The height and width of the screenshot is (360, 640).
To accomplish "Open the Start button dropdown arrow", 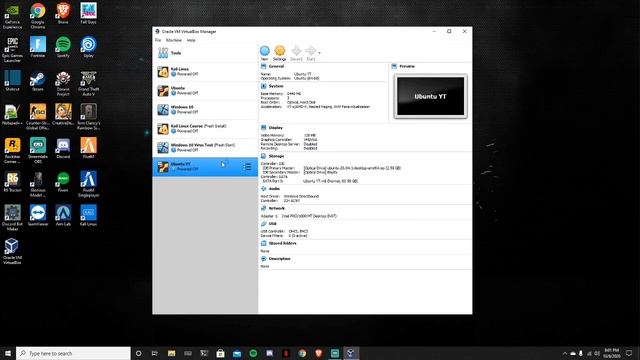I will tap(319, 53).
